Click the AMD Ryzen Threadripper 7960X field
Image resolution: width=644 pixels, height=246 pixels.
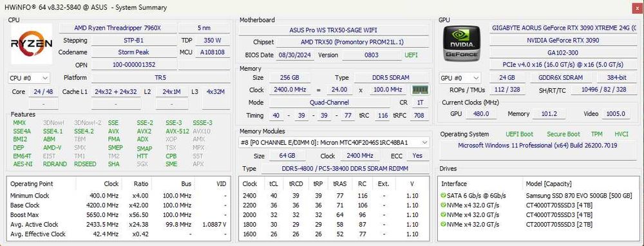pos(118,28)
